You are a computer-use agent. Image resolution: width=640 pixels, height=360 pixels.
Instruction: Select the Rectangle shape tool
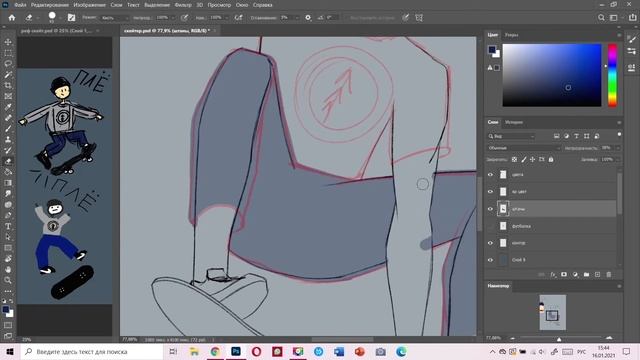coord(8,248)
